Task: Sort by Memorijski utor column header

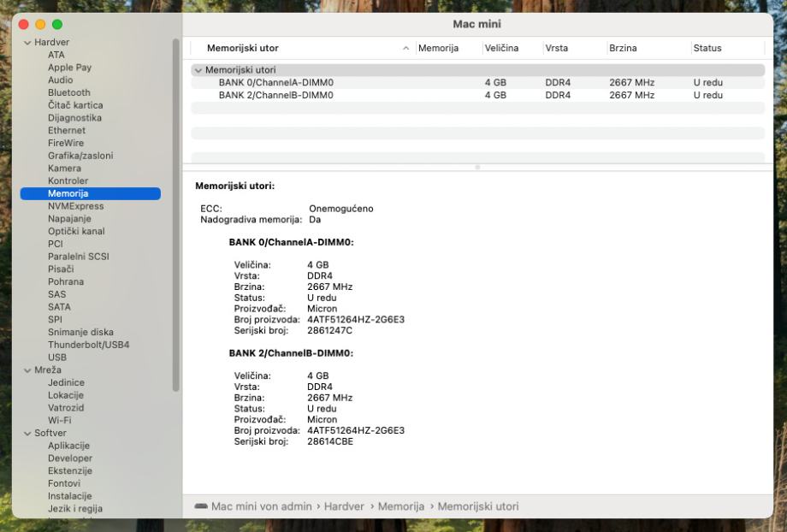Action: (x=242, y=49)
